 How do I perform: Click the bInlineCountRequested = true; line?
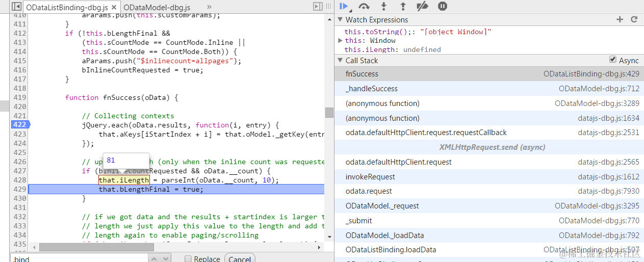pyautogui.click(x=142, y=70)
